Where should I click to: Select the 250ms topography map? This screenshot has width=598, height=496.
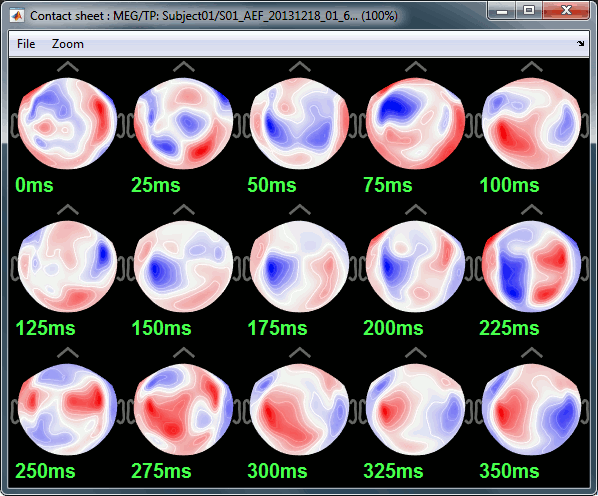point(68,409)
